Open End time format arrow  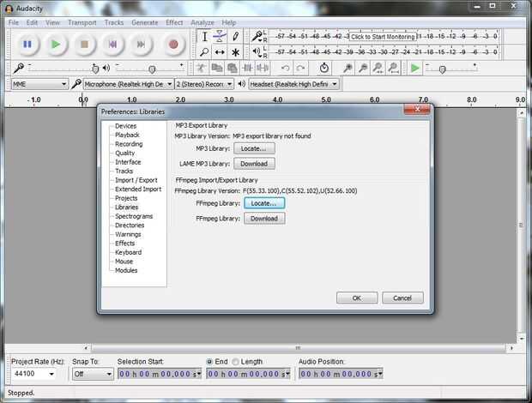(287, 374)
